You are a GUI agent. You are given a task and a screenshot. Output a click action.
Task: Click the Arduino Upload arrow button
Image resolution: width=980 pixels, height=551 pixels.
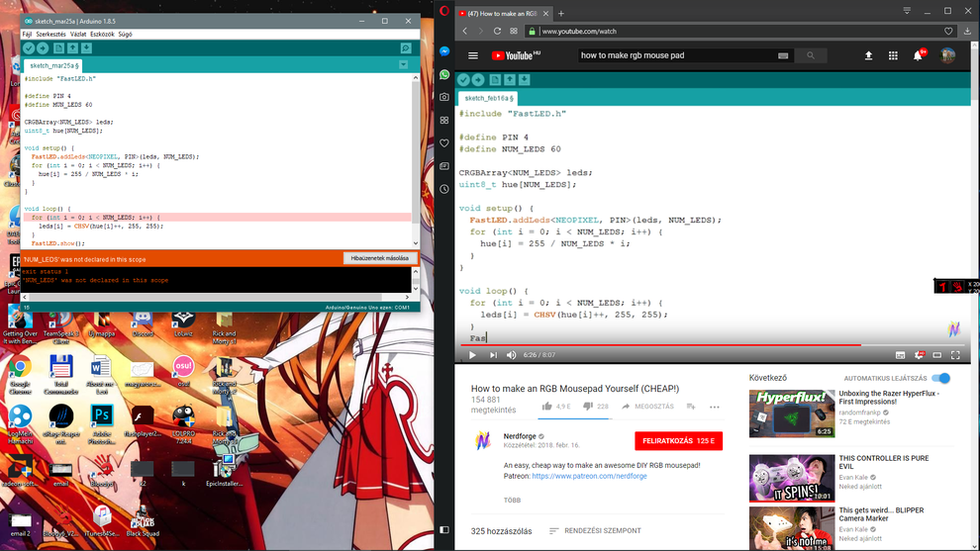[x=43, y=48]
